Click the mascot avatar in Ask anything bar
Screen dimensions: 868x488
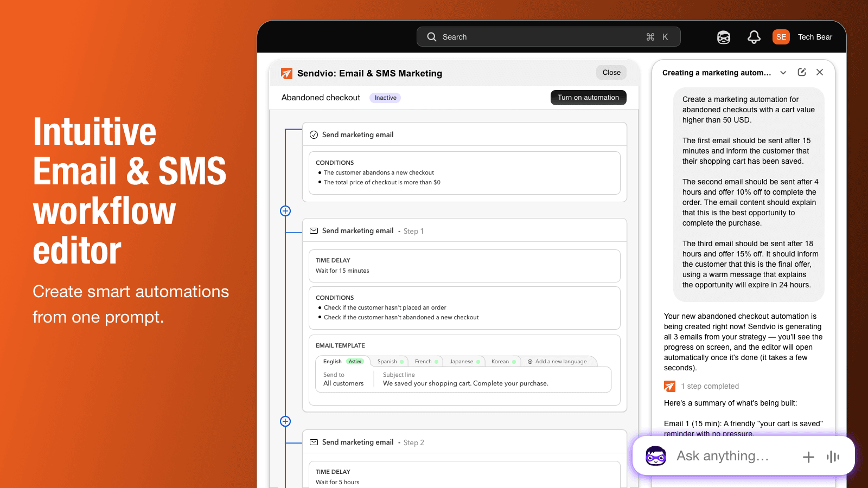[x=656, y=456]
